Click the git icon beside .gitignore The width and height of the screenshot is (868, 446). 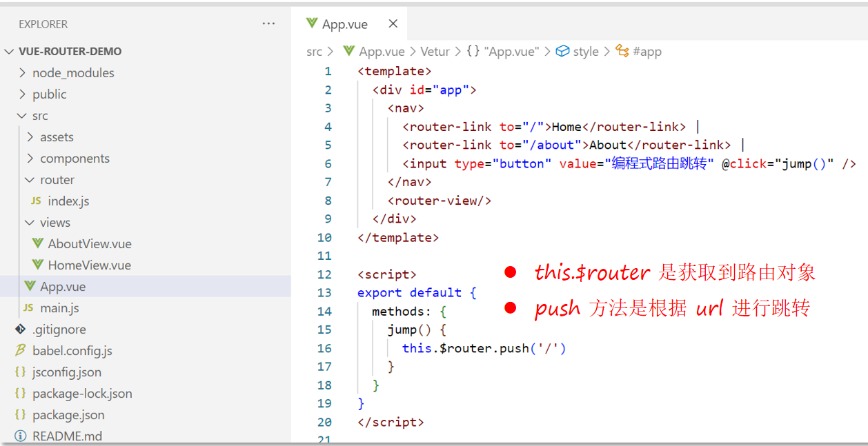point(21,330)
